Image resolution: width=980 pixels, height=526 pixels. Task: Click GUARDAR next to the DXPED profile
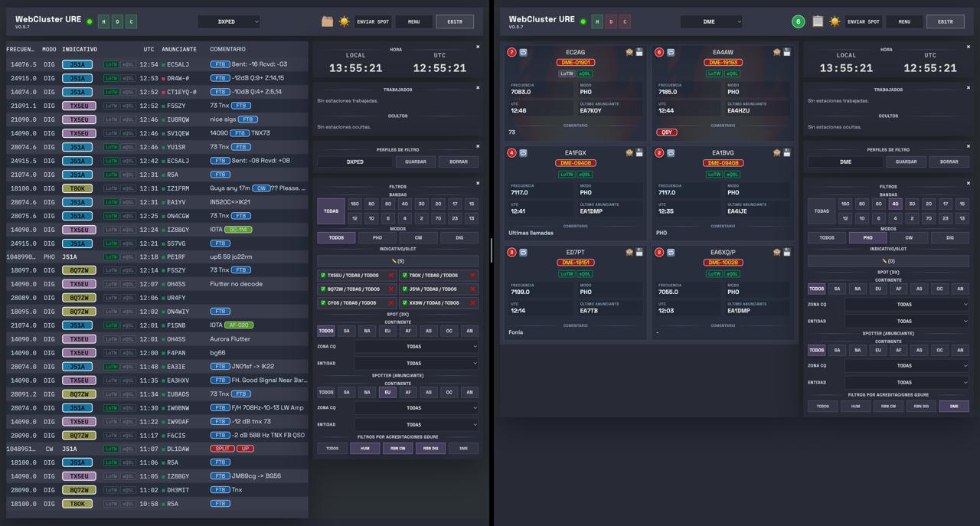tap(416, 162)
